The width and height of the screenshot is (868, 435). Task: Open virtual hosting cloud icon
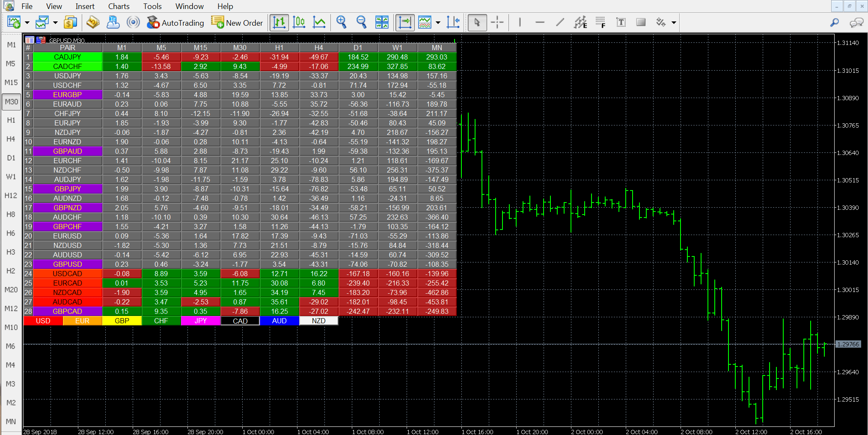pyautogui.click(x=113, y=22)
